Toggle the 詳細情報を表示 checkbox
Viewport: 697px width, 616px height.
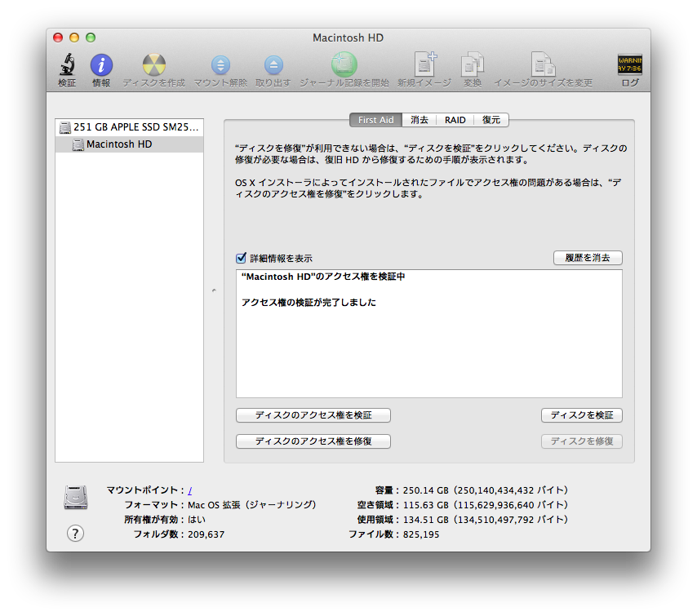tap(241, 258)
